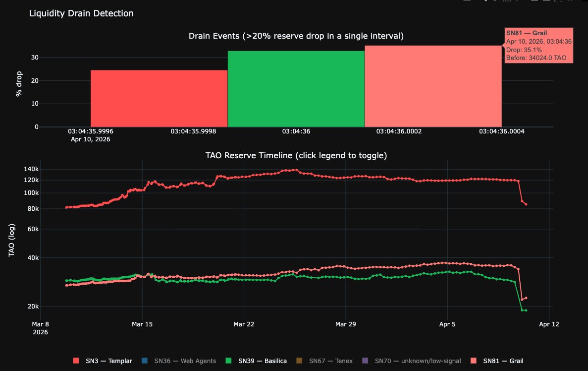This screenshot has height=371, width=588.
Task: Hide the SN39 — Basilica trace via legend label
Action: point(262,361)
